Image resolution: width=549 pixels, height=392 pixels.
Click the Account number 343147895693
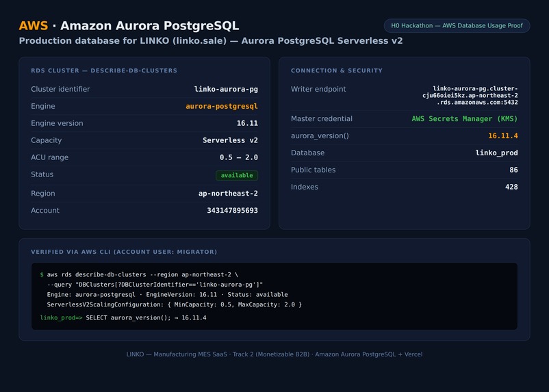pos(233,210)
